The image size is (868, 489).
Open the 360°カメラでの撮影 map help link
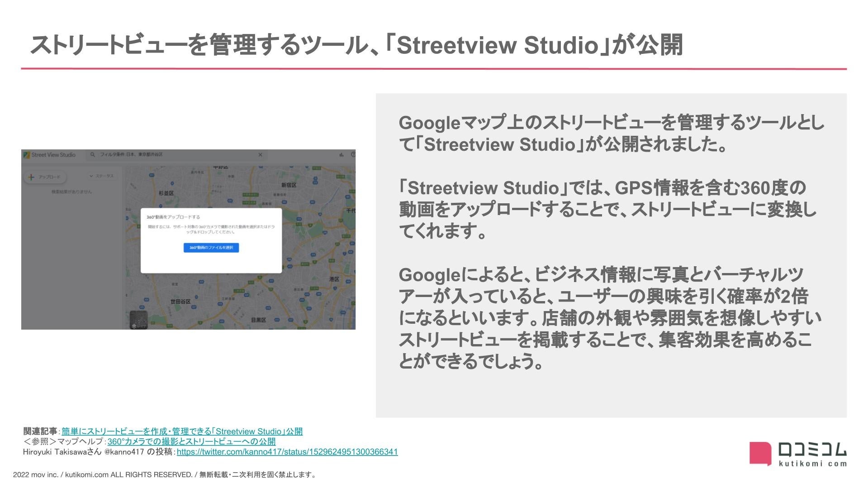191,441
